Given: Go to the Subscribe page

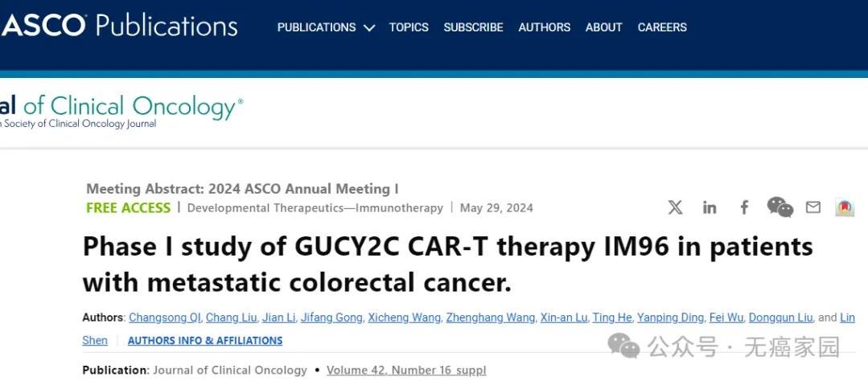Looking at the screenshot, I should pos(473,27).
